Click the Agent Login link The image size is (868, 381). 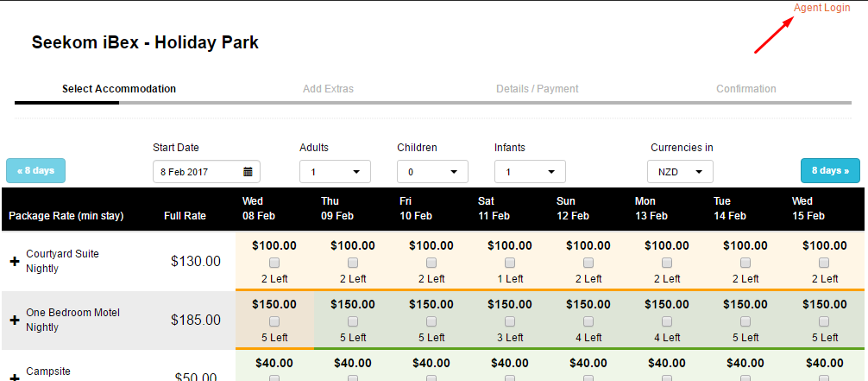[821, 8]
